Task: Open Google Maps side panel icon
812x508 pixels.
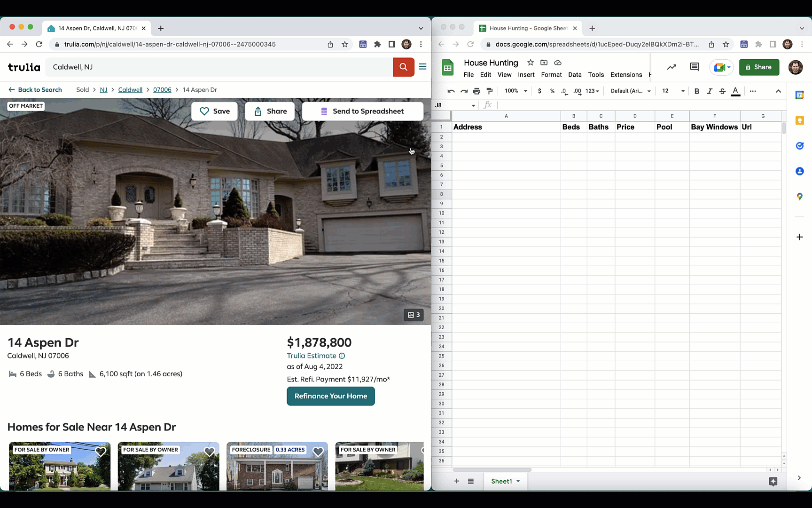Action: point(799,197)
